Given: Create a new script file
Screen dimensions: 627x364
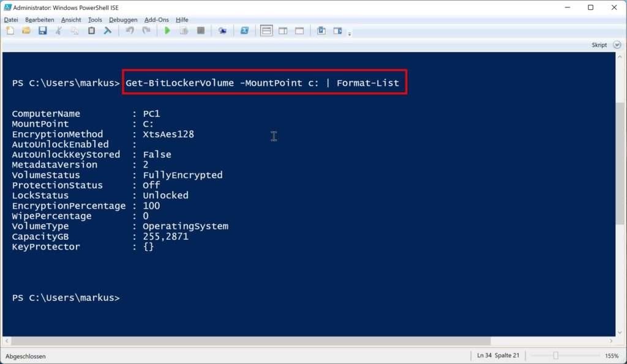Looking at the screenshot, I should [x=10, y=31].
